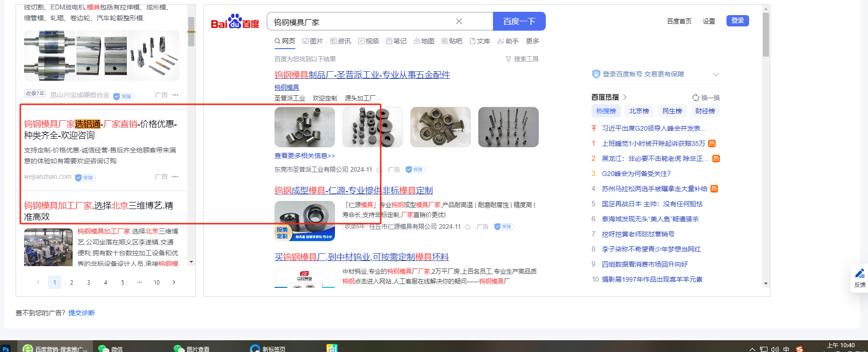The height and width of the screenshot is (352, 868).
Task: Switch to the 新标签页 browser window in taskbar
Action: tap(268, 349)
